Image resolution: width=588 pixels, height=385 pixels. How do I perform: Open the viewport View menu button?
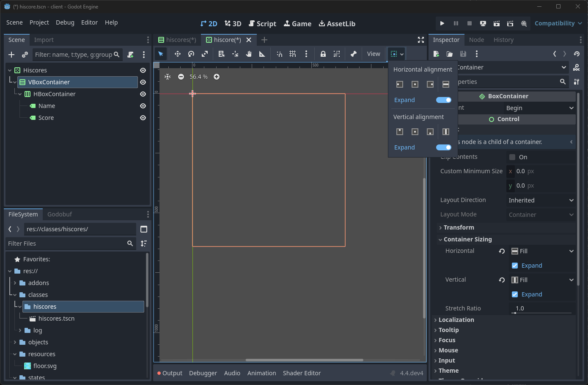coord(374,54)
